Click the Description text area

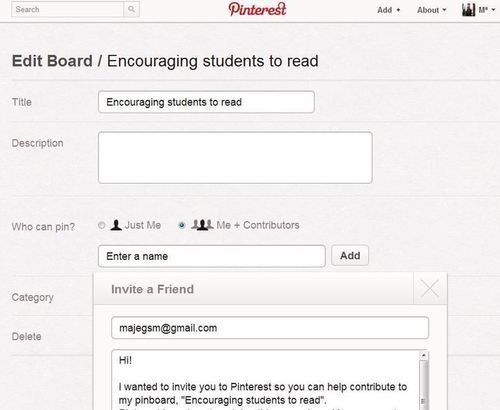[235, 157]
